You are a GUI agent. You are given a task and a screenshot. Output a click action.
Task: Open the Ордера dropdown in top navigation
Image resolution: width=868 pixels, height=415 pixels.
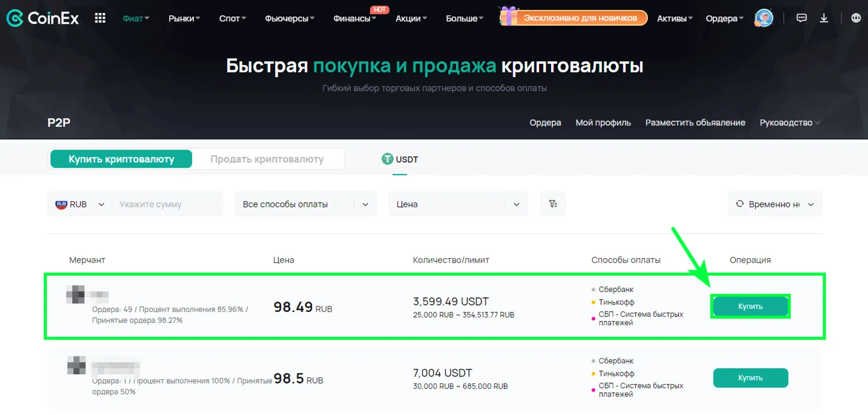(x=724, y=18)
